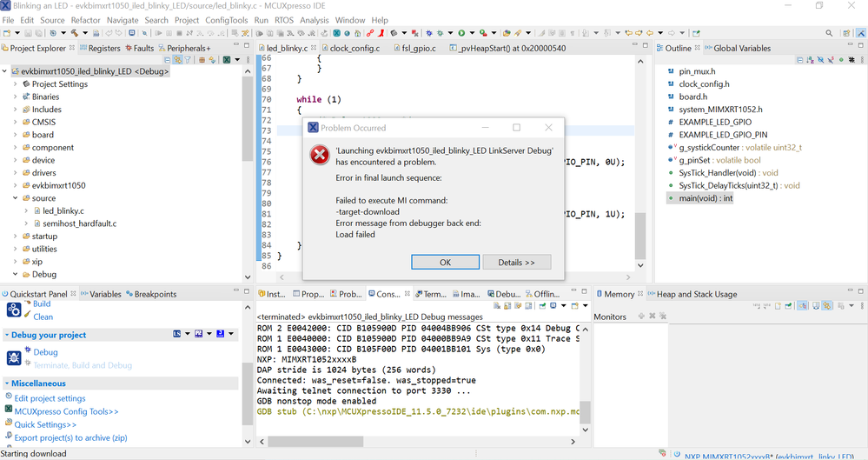Click Sort alphabetically in Outline toolbar
Screen dimensions: 868x460
point(810,60)
